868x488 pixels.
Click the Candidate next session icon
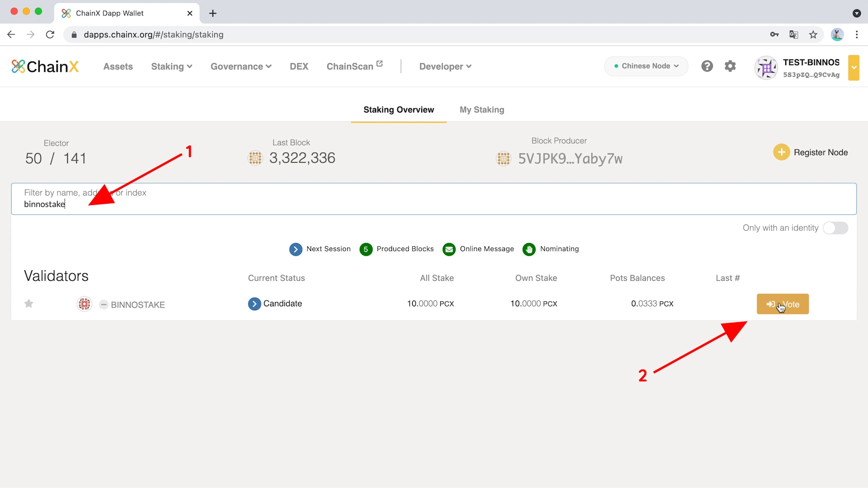255,304
